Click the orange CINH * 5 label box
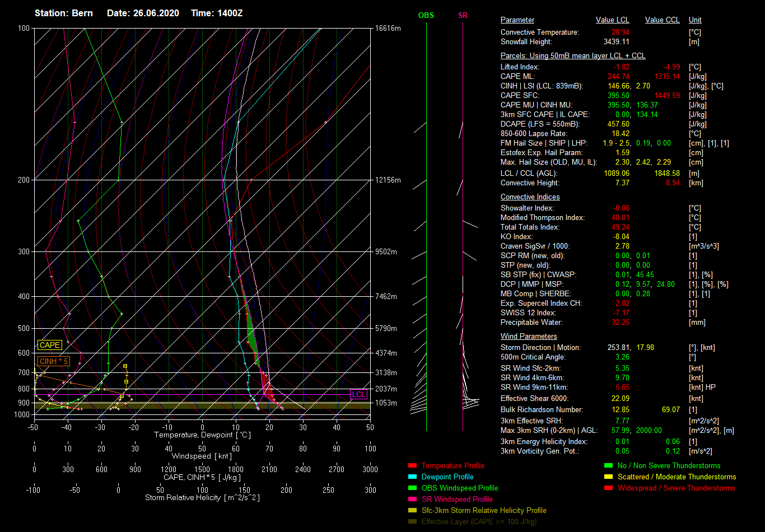This screenshot has width=765, height=532. point(54,361)
